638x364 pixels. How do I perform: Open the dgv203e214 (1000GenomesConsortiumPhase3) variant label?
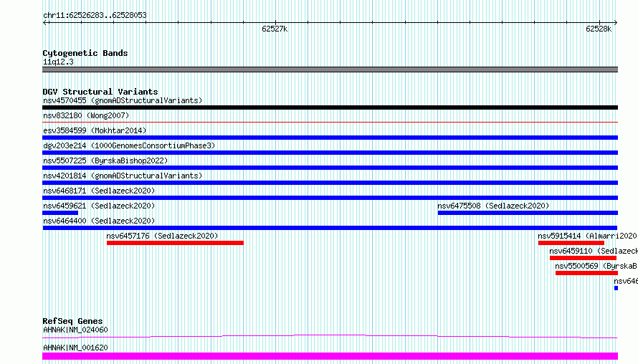point(129,145)
